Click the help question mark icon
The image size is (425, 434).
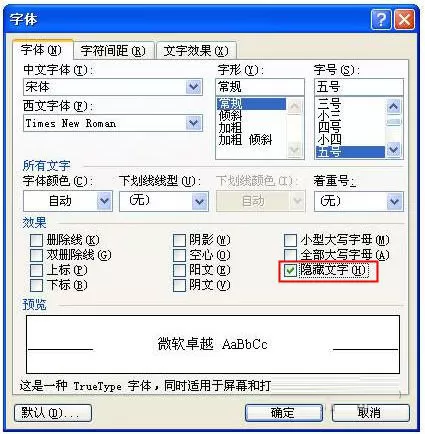[x=381, y=20]
